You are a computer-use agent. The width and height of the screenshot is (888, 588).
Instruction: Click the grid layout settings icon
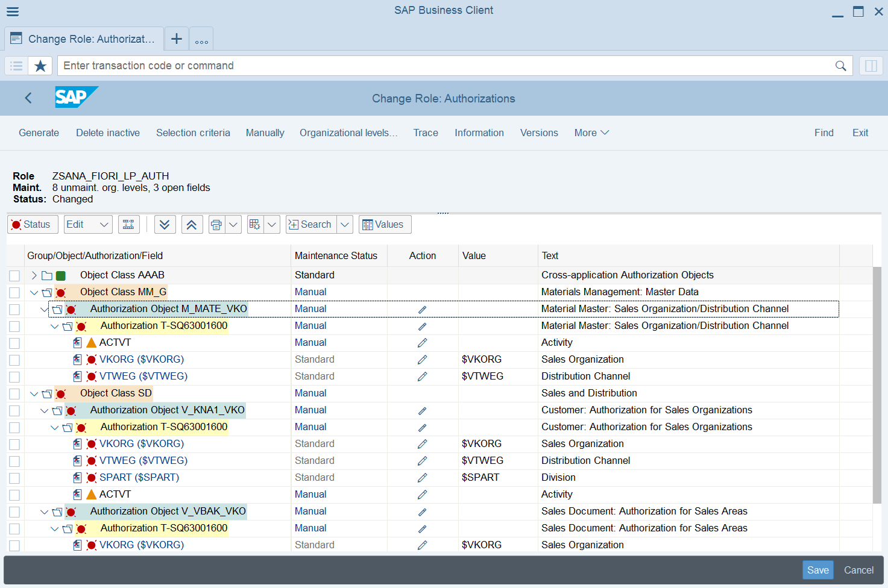pyautogui.click(x=255, y=225)
